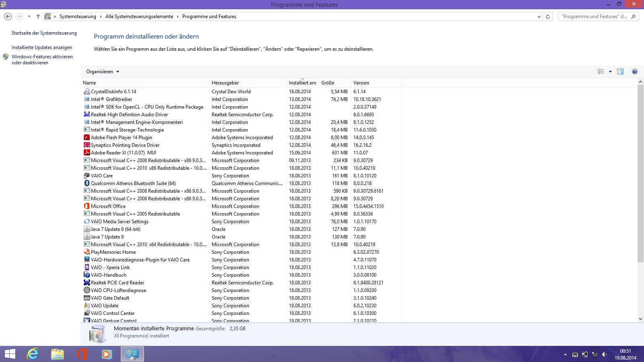Click the Realtek High Definition Audio Driver icon
This screenshot has width=644, height=362.
tap(87, 115)
